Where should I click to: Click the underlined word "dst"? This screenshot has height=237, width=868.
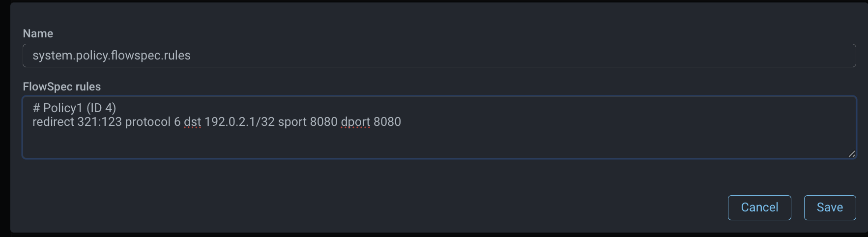[192, 122]
